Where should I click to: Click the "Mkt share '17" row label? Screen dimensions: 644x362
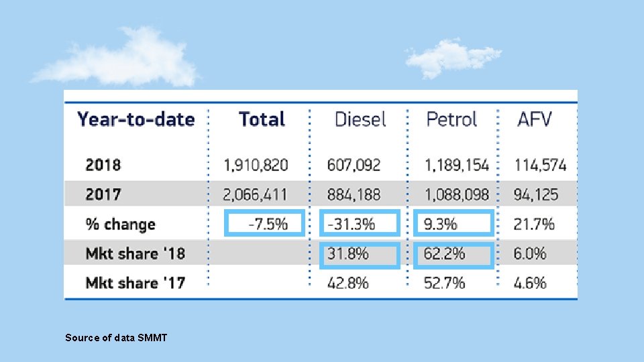pyautogui.click(x=135, y=283)
